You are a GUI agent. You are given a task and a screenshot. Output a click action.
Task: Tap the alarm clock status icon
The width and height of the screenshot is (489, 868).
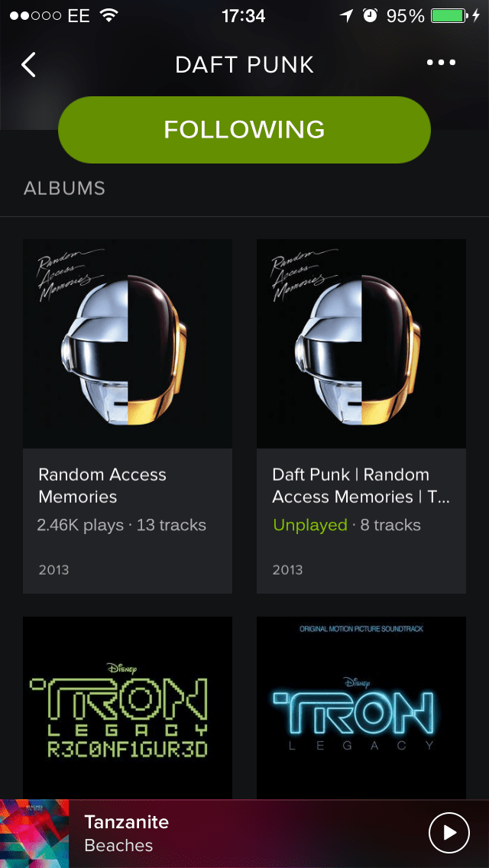pyautogui.click(x=370, y=15)
